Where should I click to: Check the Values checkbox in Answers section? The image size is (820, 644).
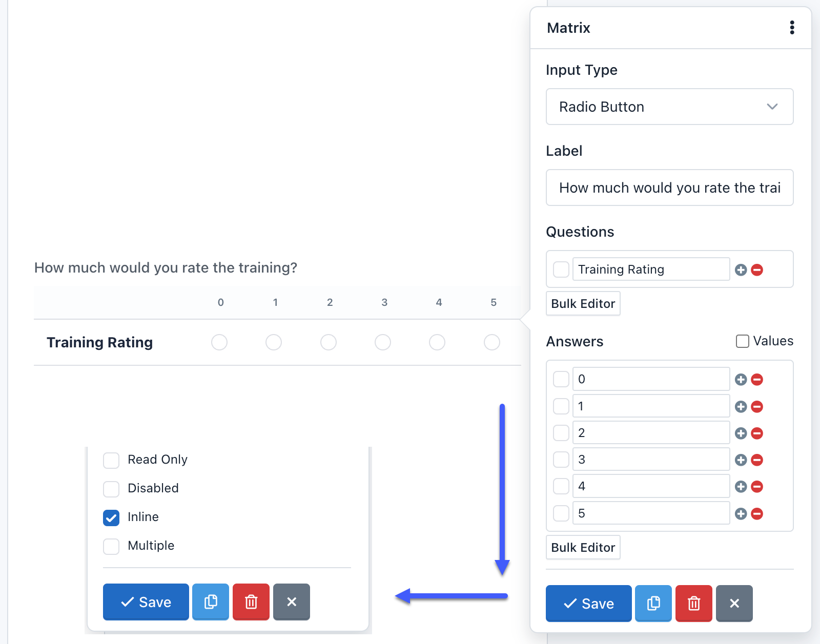742,341
